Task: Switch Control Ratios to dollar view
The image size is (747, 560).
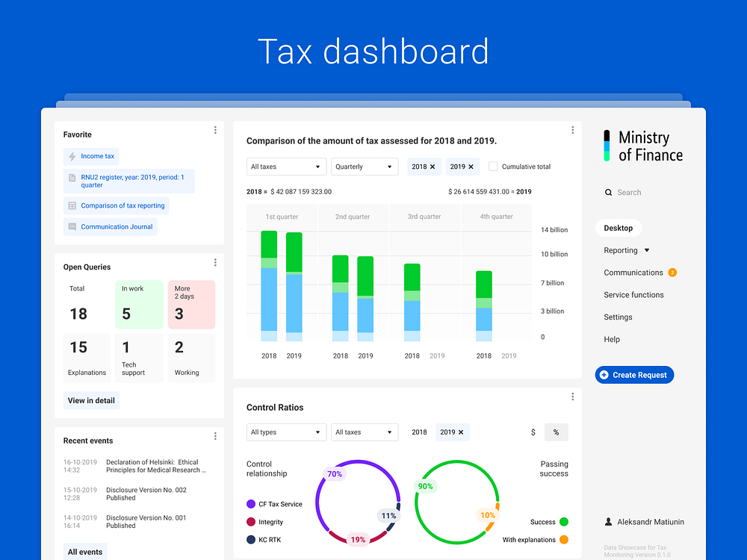Action: coord(533,432)
